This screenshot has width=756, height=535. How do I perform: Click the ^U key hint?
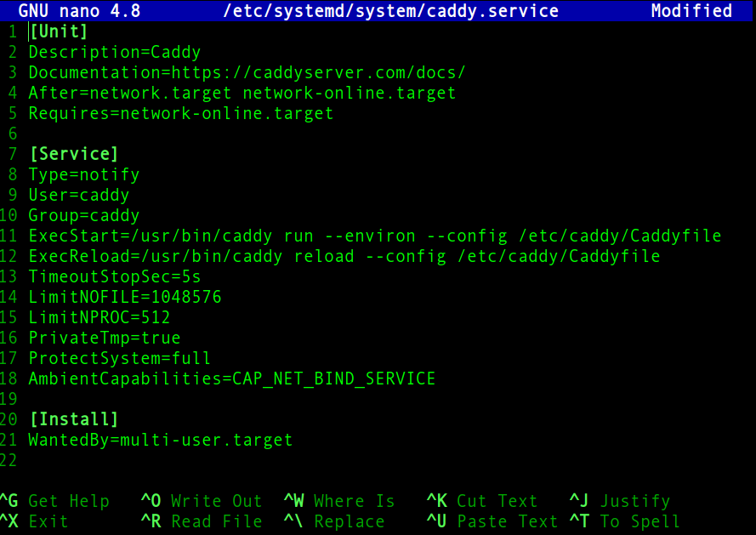(437, 521)
